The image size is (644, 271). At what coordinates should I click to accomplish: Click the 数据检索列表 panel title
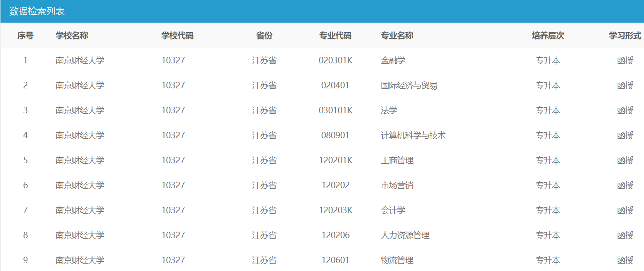(x=37, y=12)
